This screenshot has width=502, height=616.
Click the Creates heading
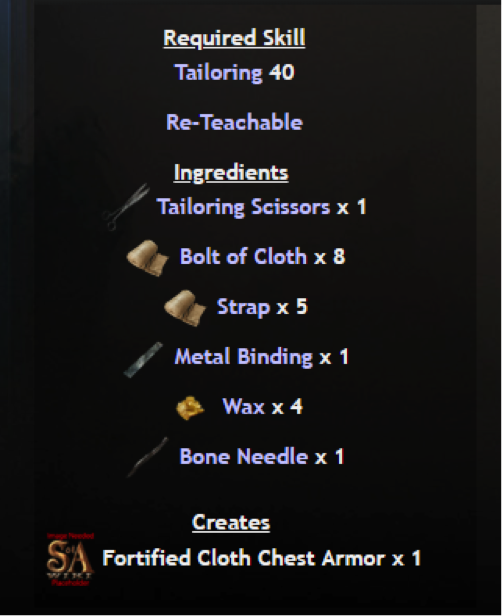(x=231, y=523)
